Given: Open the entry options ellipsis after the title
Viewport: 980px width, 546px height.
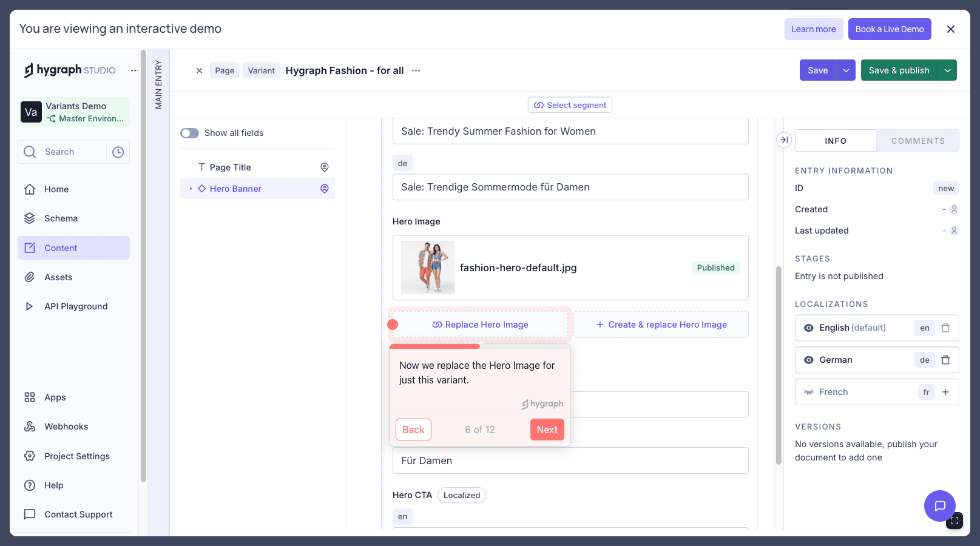Looking at the screenshot, I should pos(416,70).
